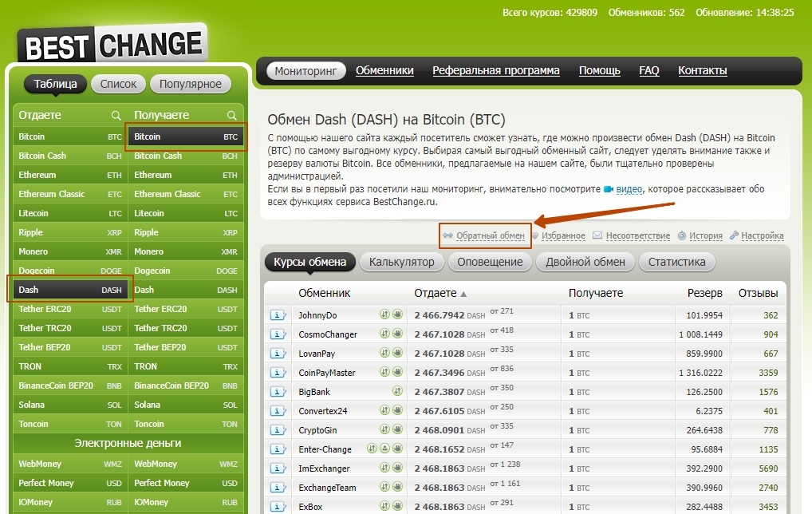
Task: Open the Оповещение tab
Action: 490,262
